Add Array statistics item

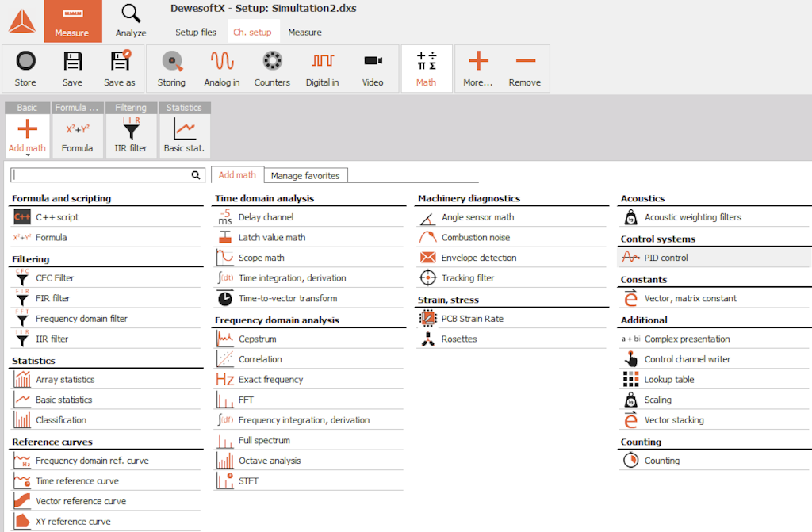pyautogui.click(x=105, y=380)
